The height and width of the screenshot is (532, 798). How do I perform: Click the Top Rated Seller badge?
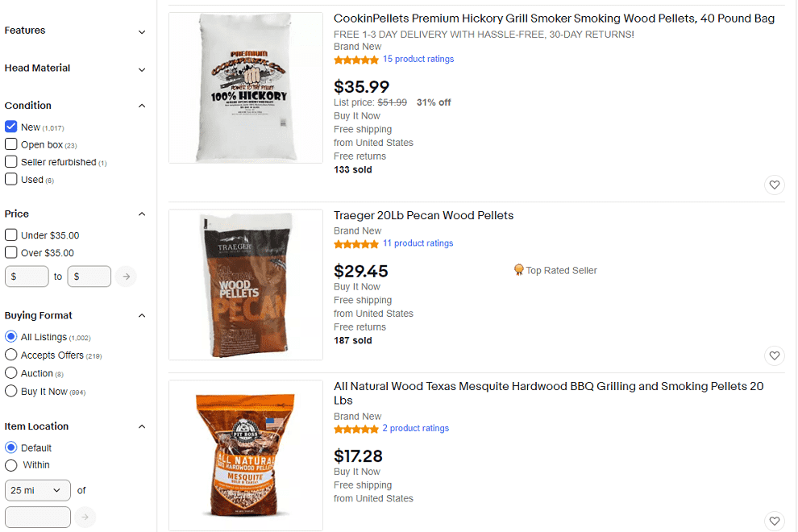coord(555,270)
